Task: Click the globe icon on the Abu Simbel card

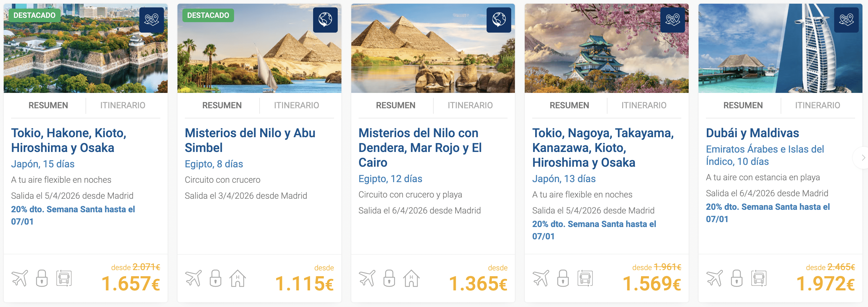Action: click(325, 20)
